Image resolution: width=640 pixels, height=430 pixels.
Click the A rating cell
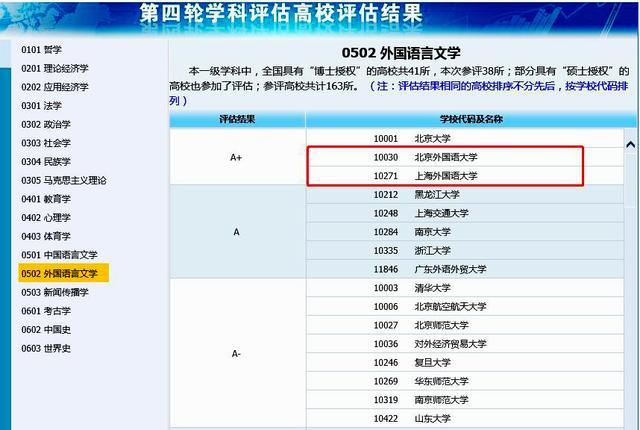(237, 232)
